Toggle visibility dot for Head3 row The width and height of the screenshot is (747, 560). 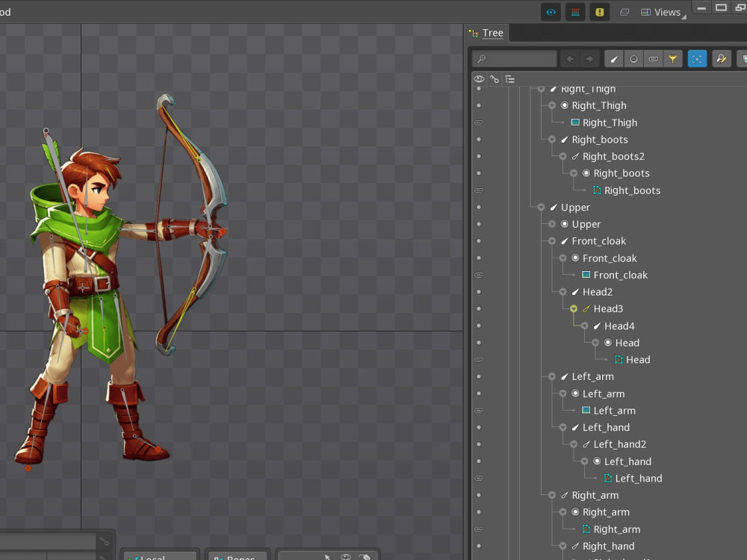[479, 308]
